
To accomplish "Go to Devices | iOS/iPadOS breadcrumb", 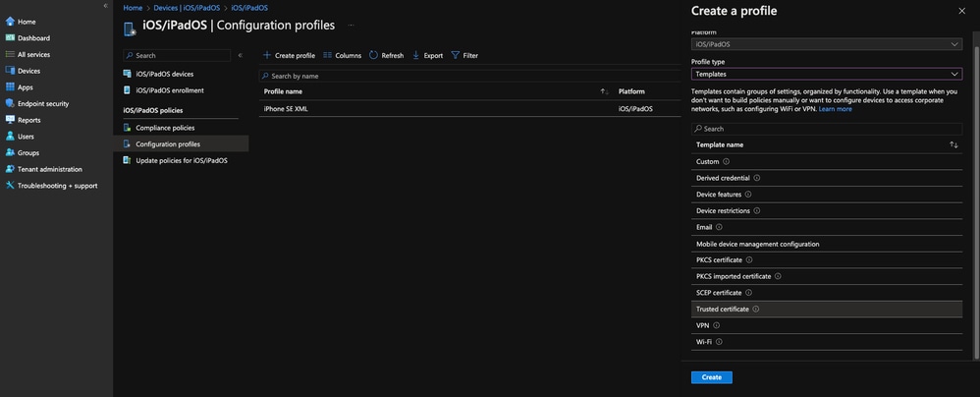I will coord(187,8).
